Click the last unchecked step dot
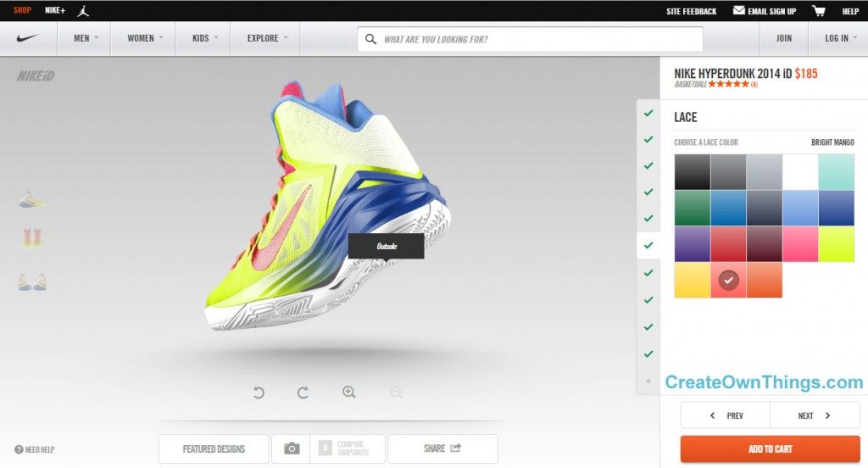Viewport: 868px width, 468px height. [x=648, y=381]
